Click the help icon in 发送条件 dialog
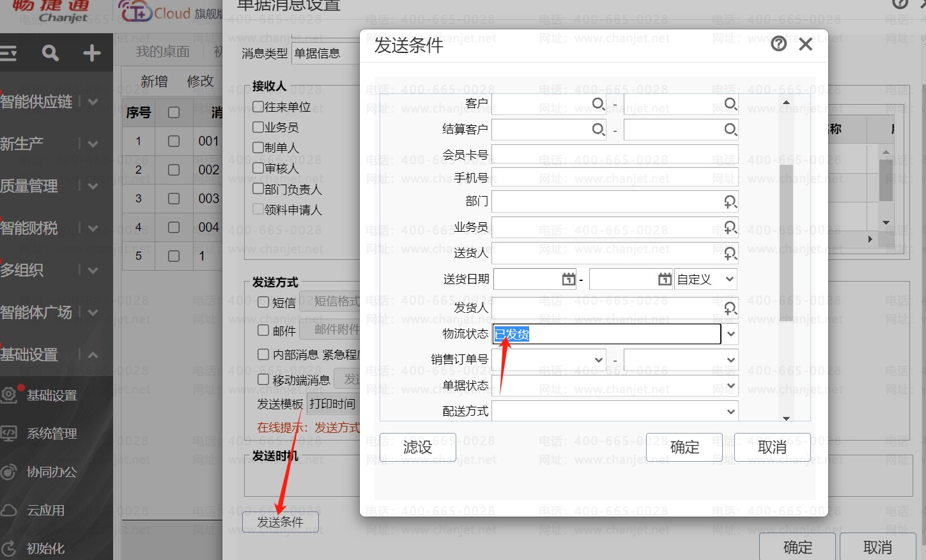 778,44
